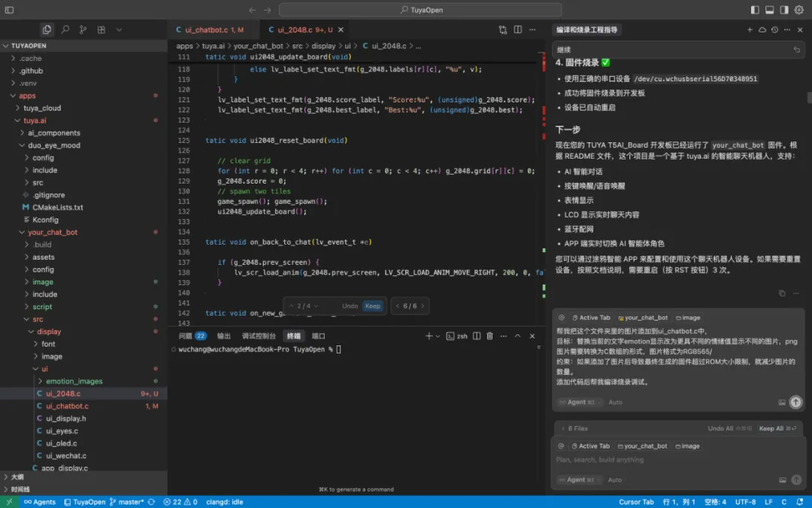Synchronize changes icon next to master*
Image resolution: width=812 pixels, height=508 pixels.
[x=151, y=502]
